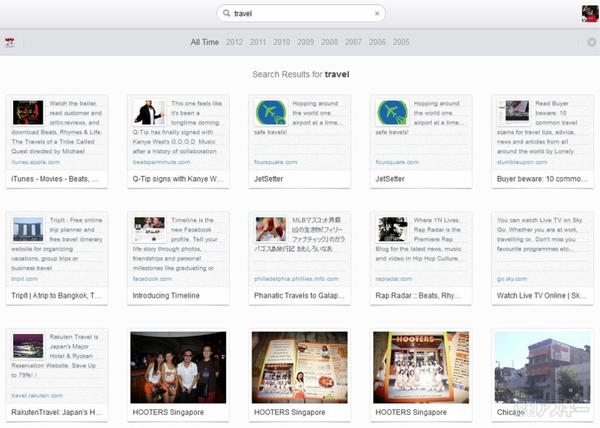Open the TripIt A trip to Bangkok title

coord(56,296)
